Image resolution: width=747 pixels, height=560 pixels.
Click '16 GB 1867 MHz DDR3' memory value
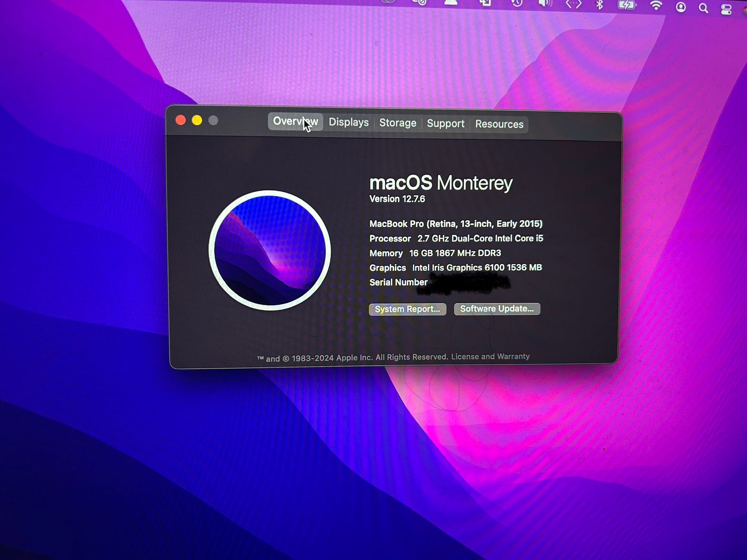(x=455, y=253)
